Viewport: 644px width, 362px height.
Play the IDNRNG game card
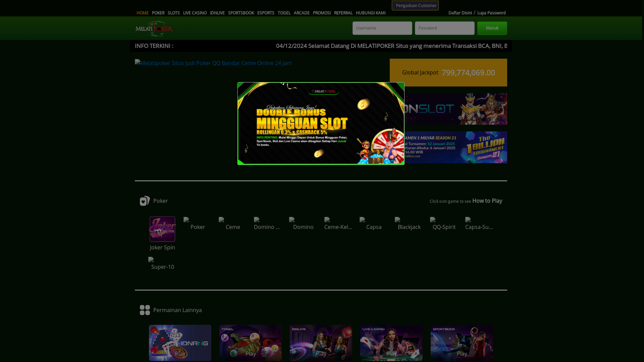pos(180,343)
